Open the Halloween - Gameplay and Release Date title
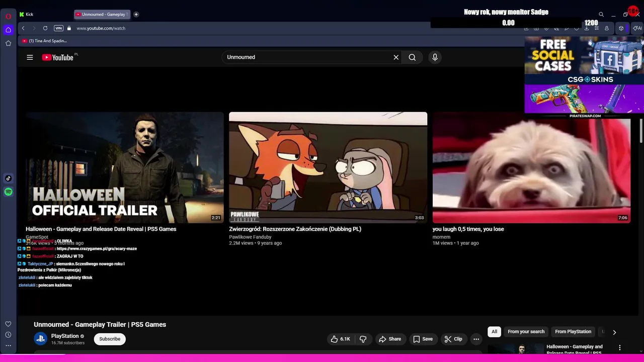644x362 pixels. tap(101, 229)
